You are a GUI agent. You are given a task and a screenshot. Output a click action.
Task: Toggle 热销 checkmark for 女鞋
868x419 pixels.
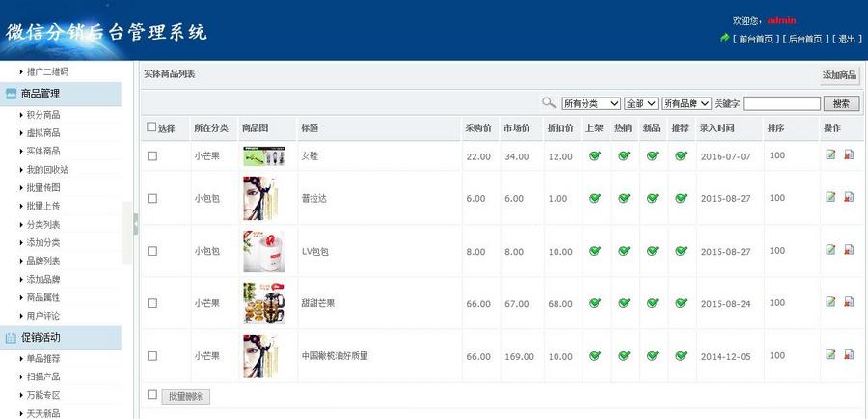(624, 155)
